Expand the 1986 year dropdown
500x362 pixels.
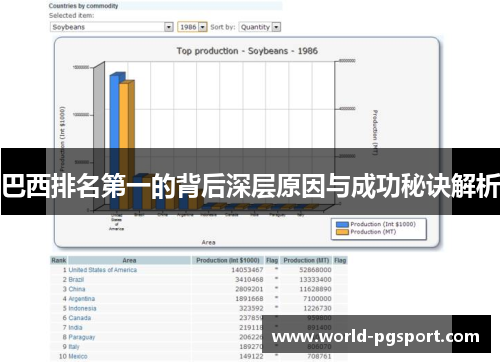(203, 27)
